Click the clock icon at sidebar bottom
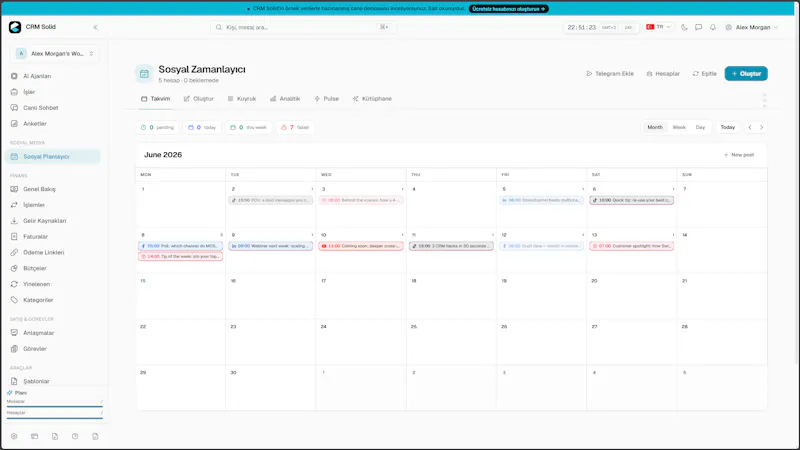The width and height of the screenshot is (800, 450). (x=75, y=436)
